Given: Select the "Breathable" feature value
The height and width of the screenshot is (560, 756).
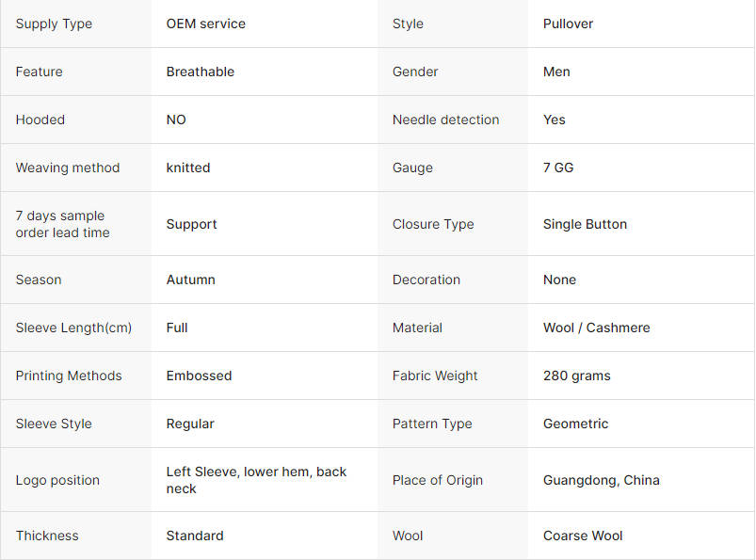Looking at the screenshot, I should click(200, 72).
